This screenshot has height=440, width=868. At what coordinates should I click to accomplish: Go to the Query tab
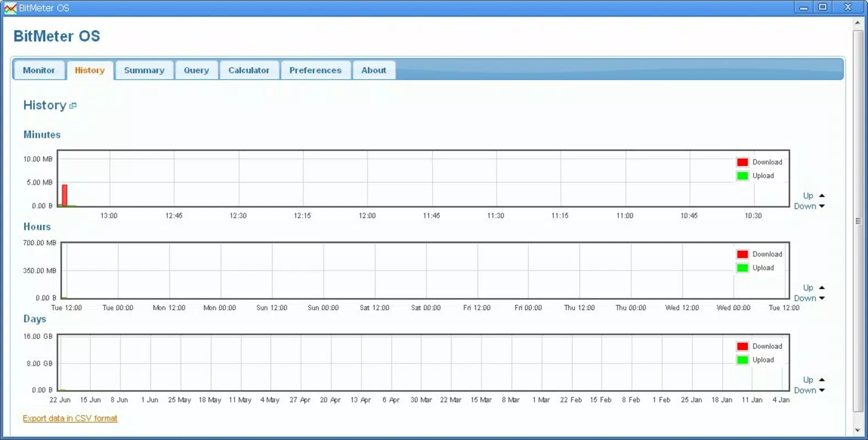pyautogui.click(x=196, y=70)
